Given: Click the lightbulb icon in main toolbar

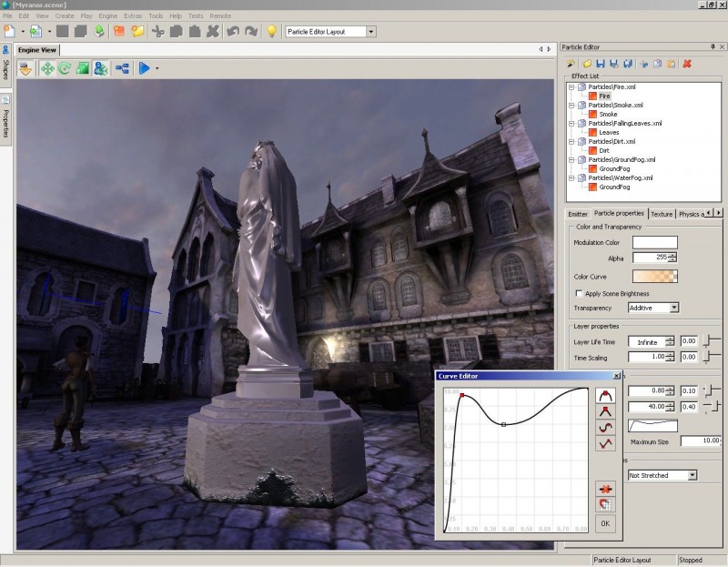Looking at the screenshot, I should coord(270,32).
